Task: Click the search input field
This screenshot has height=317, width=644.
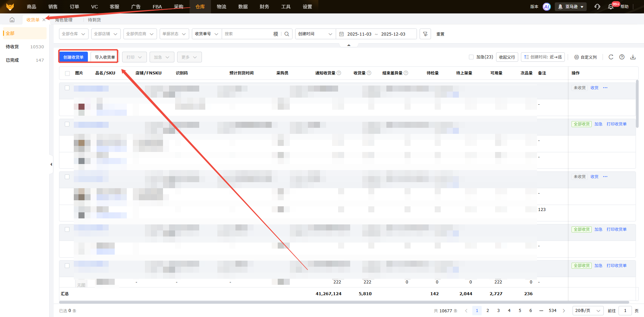Action: point(248,34)
